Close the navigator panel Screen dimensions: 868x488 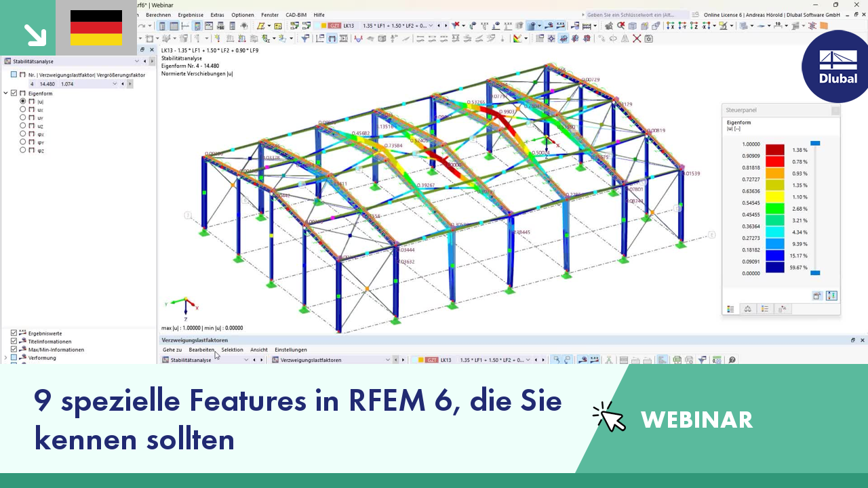[152, 49]
